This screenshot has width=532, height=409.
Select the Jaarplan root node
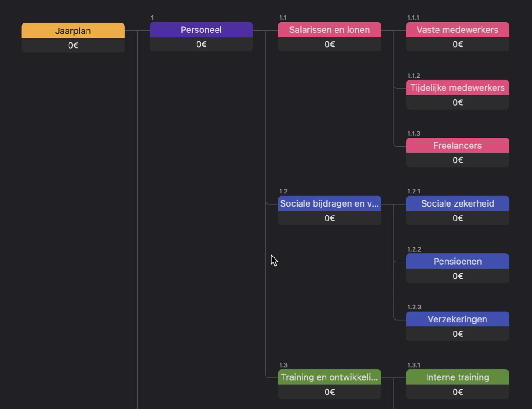73,31
